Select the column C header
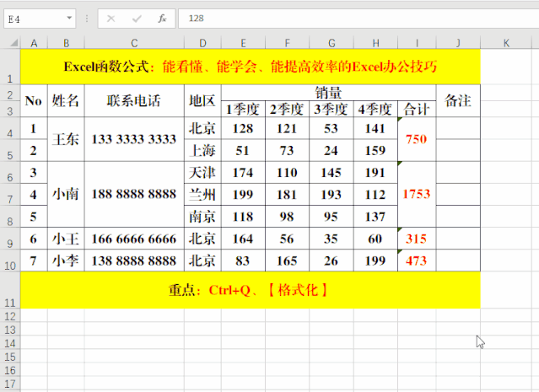539x392 pixels. [134, 43]
